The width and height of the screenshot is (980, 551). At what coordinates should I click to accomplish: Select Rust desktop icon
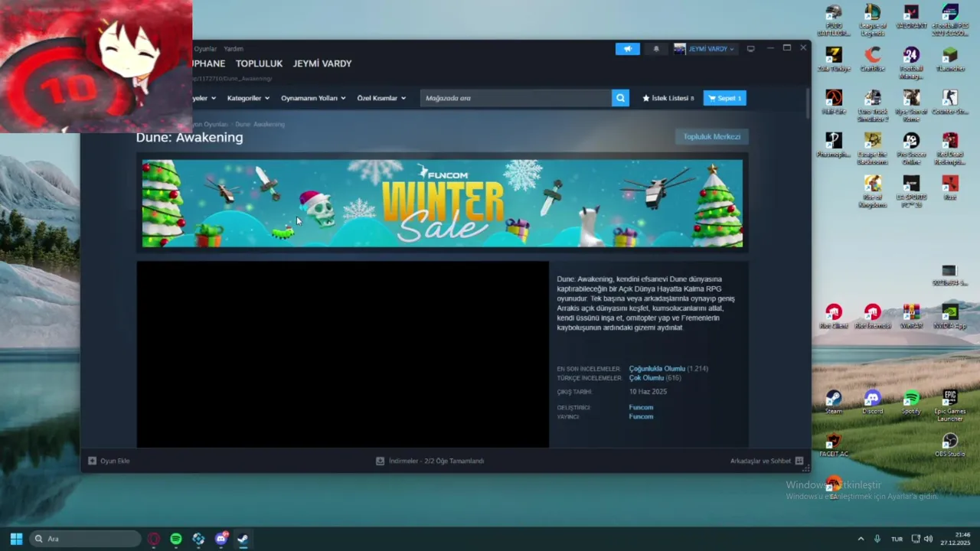(x=950, y=188)
